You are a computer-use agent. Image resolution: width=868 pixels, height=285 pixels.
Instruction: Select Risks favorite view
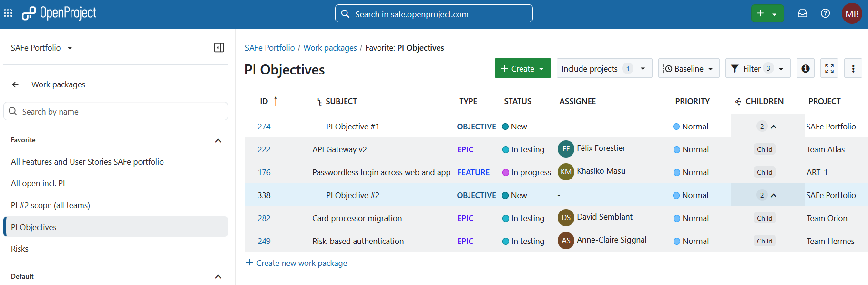pyautogui.click(x=20, y=249)
